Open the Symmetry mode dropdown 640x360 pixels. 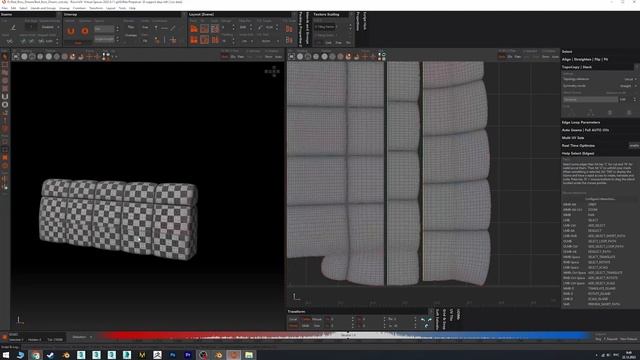pos(628,86)
